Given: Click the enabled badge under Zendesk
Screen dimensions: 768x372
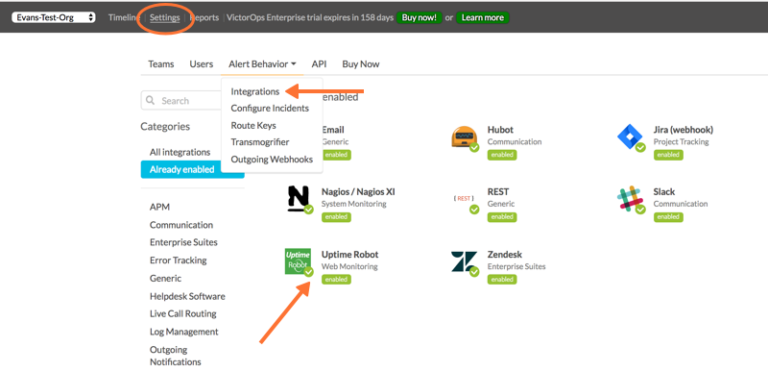Looking at the screenshot, I should click(x=502, y=279).
